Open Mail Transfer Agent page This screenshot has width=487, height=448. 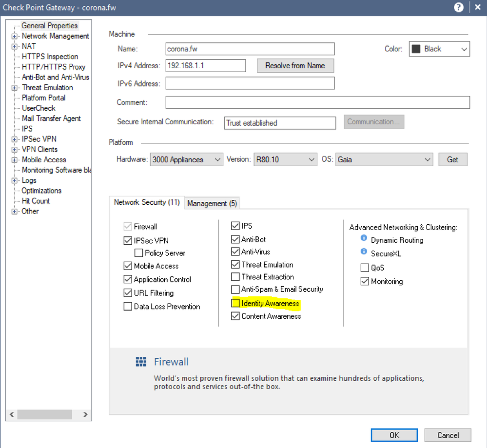click(51, 118)
